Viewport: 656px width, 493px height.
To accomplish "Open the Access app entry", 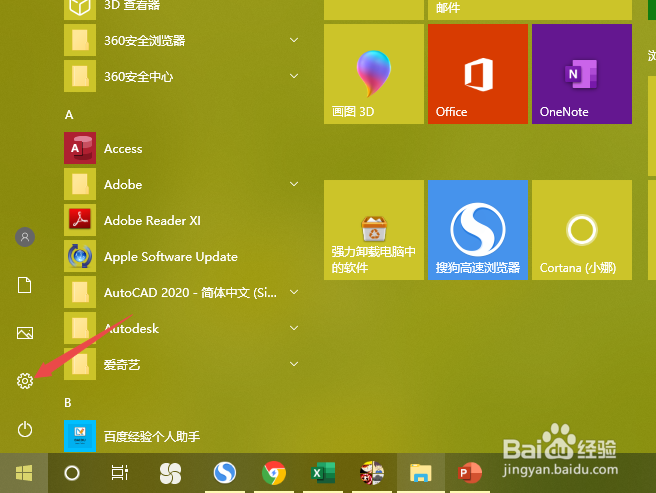I will click(x=182, y=148).
